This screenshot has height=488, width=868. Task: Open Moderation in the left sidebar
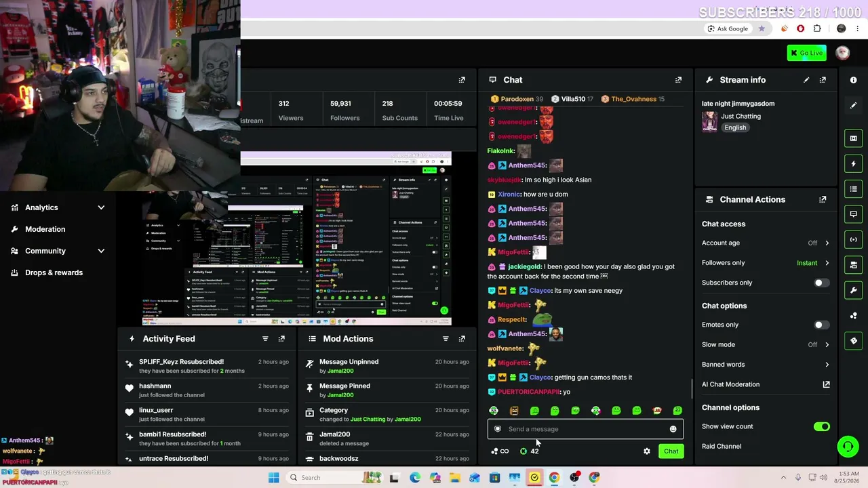(45, 229)
